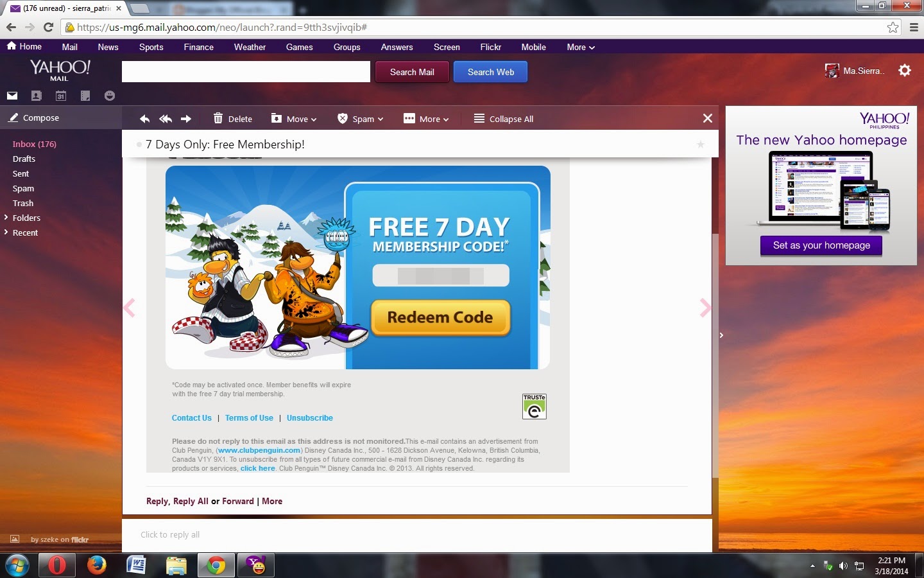Open Finance in Yahoo navigation bar
This screenshot has width=924, height=578.
(199, 47)
